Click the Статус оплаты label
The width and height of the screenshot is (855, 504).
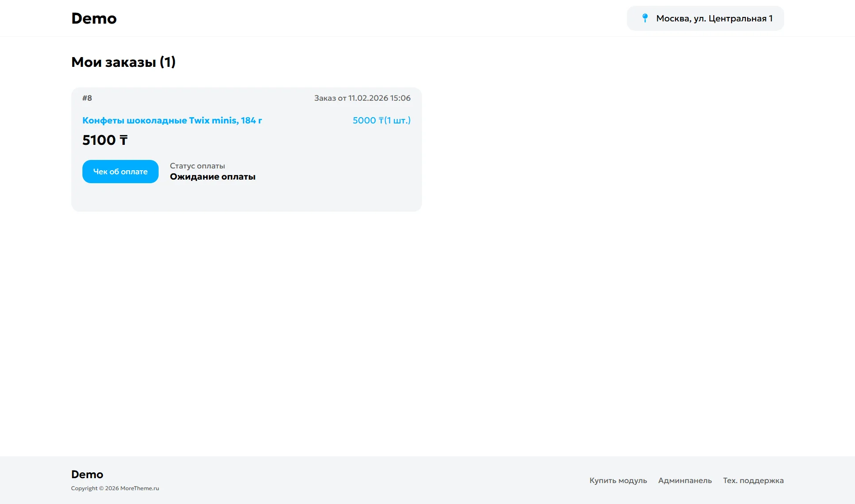(x=197, y=166)
